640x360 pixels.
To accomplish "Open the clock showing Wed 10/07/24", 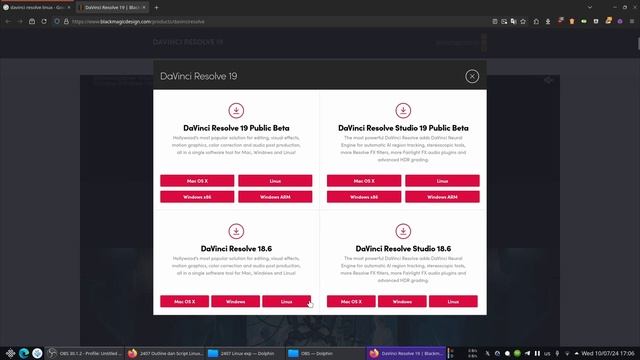I will click(608, 353).
